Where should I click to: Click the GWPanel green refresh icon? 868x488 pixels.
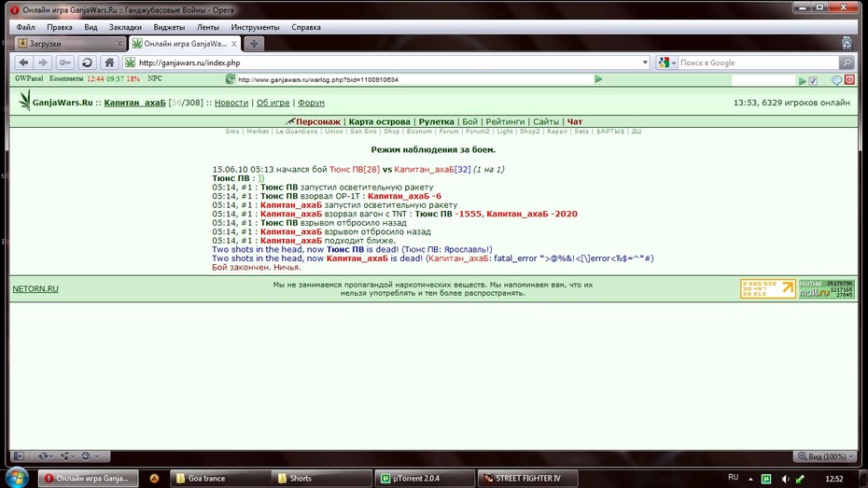tap(231, 79)
